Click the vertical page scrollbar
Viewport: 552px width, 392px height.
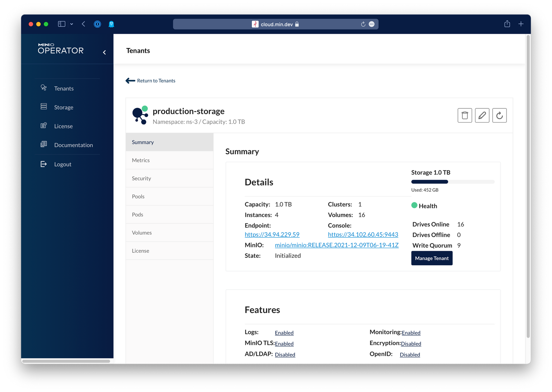[528, 186]
